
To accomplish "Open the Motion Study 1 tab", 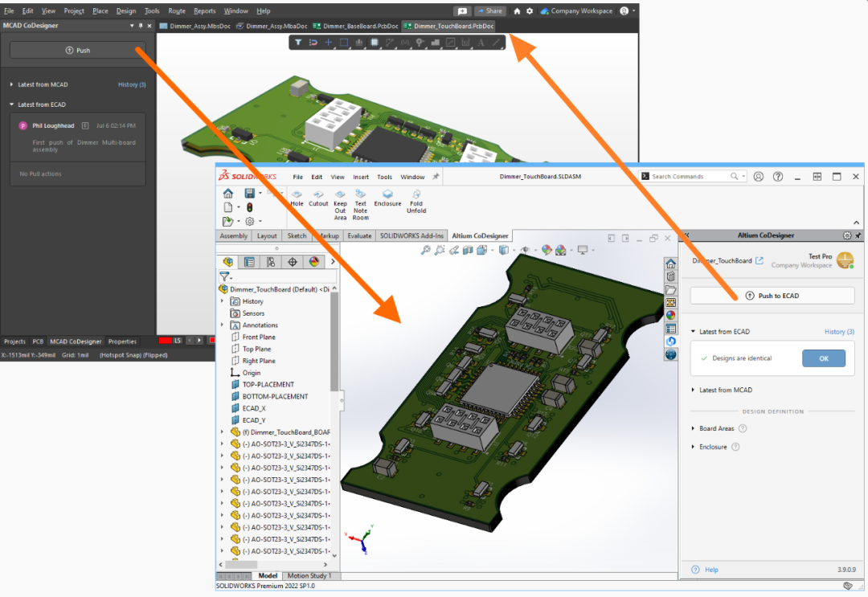I will click(x=309, y=576).
